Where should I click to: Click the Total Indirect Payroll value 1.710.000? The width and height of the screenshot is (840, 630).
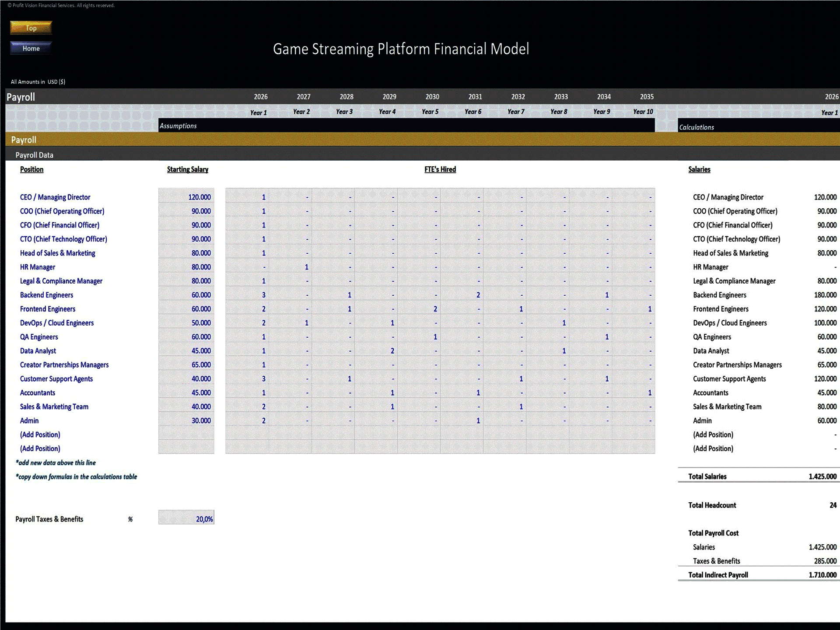coord(822,575)
